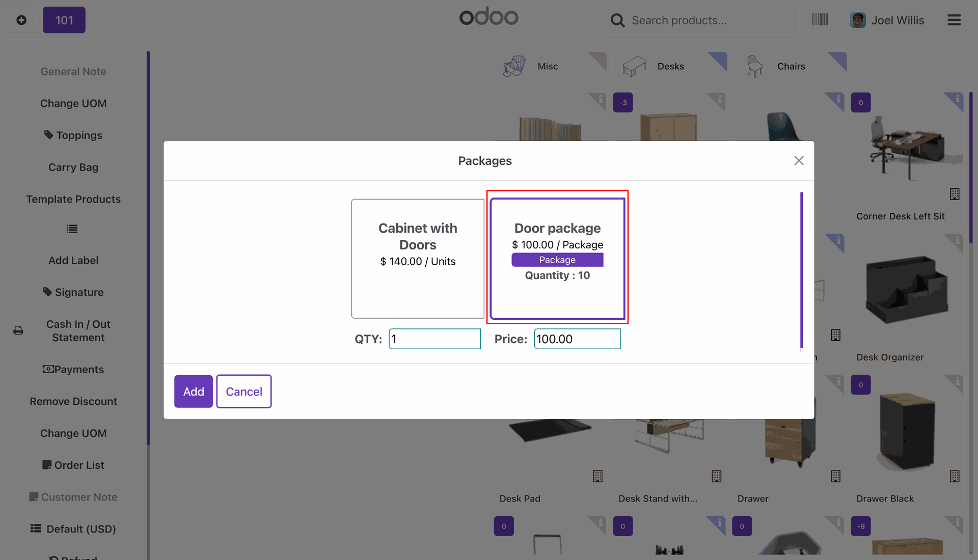
Task: Focus the QTY input field
Action: coord(434,339)
